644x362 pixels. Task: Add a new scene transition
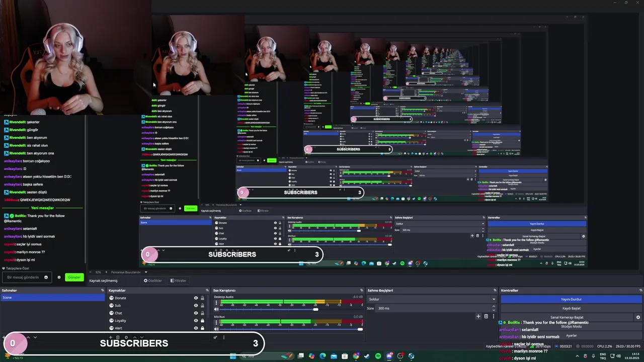coord(478,316)
